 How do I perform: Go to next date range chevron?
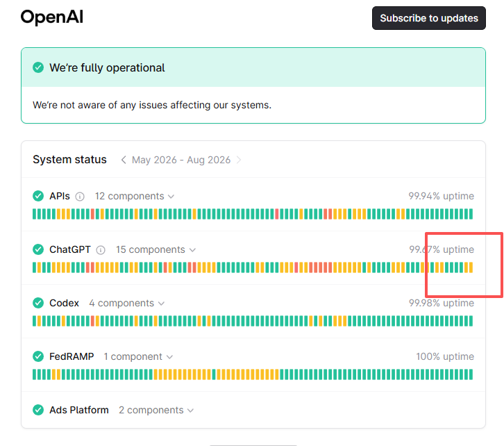[239, 160]
